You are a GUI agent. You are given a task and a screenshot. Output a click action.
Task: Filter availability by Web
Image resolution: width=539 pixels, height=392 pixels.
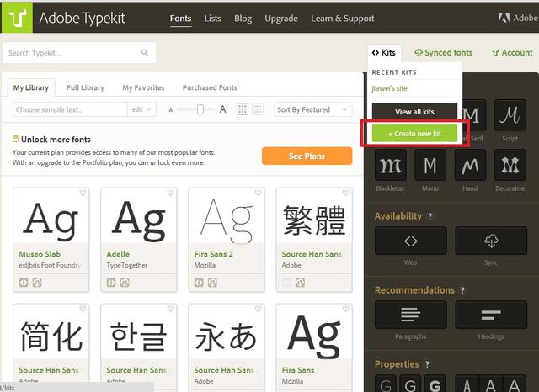pyautogui.click(x=411, y=241)
